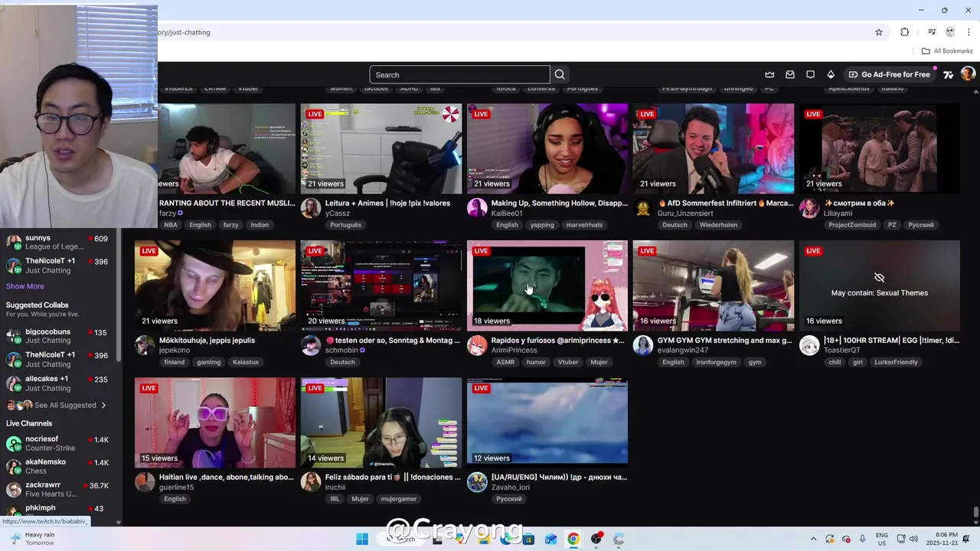Image resolution: width=980 pixels, height=551 pixels.
Task: Open the All Bookmarks folder
Action: [947, 51]
